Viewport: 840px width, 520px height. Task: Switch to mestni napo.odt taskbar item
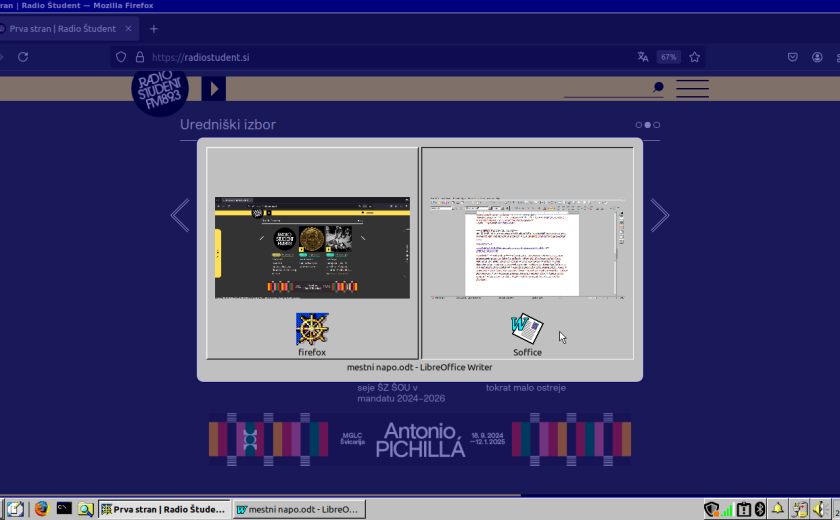pyautogui.click(x=299, y=509)
